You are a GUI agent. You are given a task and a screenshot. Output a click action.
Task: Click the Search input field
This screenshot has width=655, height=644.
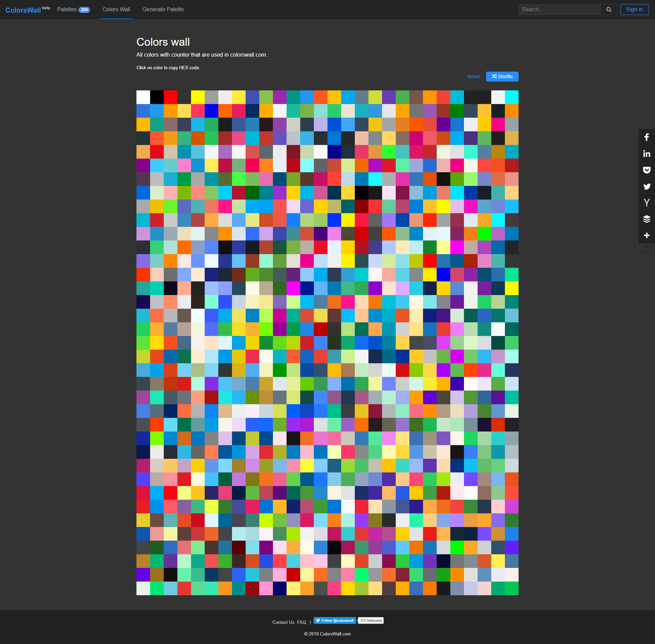coord(559,9)
